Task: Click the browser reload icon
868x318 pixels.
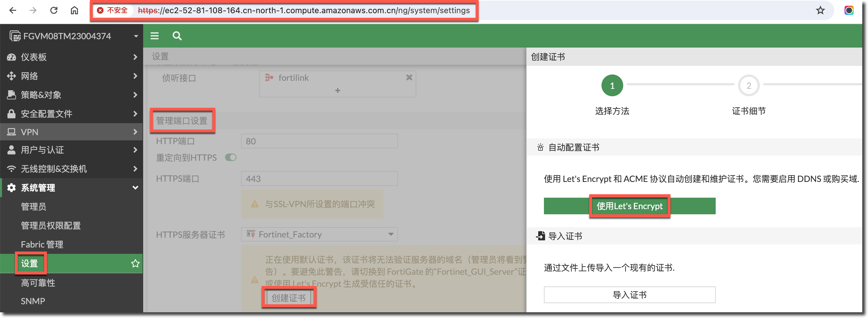Action: pos(54,10)
